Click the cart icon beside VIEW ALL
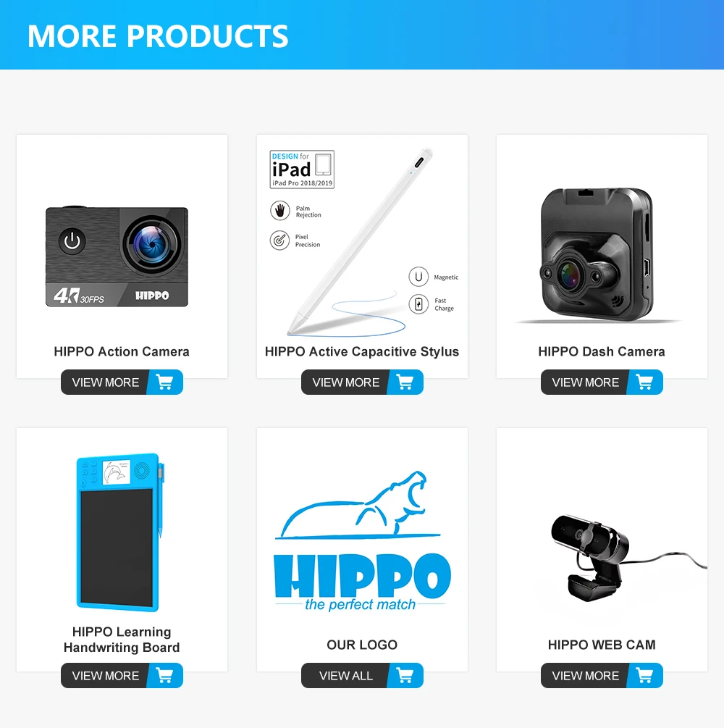The height and width of the screenshot is (728, 724). pyautogui.click(x=405, y=676)
